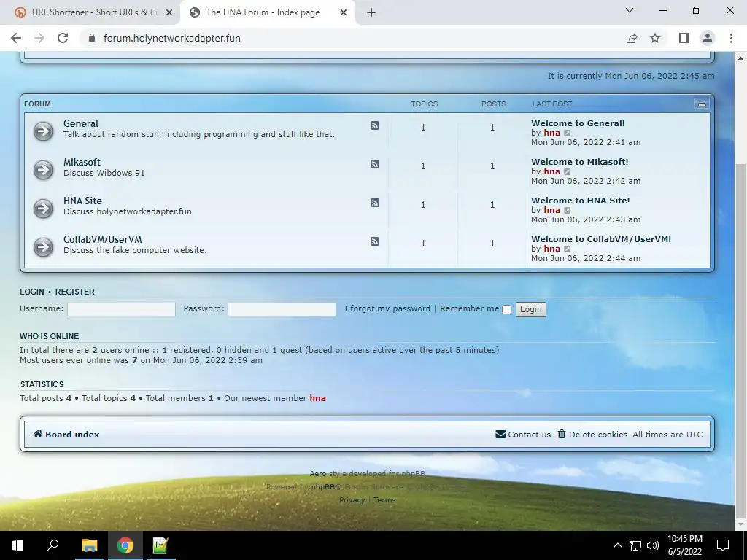Open the General forum RSS feed icon
The height and width of the screenshot is (560, 747).
[x=375, y=125]
